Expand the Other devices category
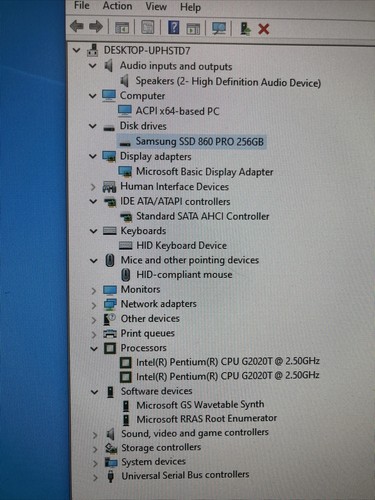This screenshot has height=500, width=375. point(94,320)
